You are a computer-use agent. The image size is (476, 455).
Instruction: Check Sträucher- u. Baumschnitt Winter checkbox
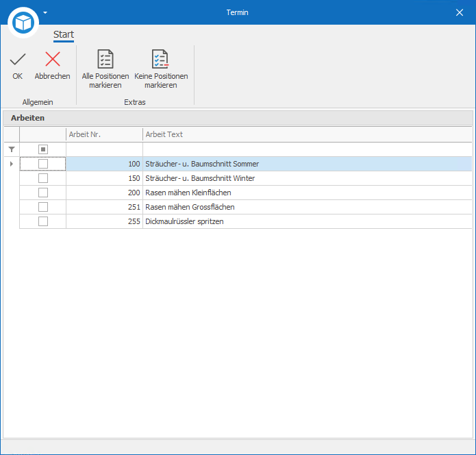click(43, 178)
